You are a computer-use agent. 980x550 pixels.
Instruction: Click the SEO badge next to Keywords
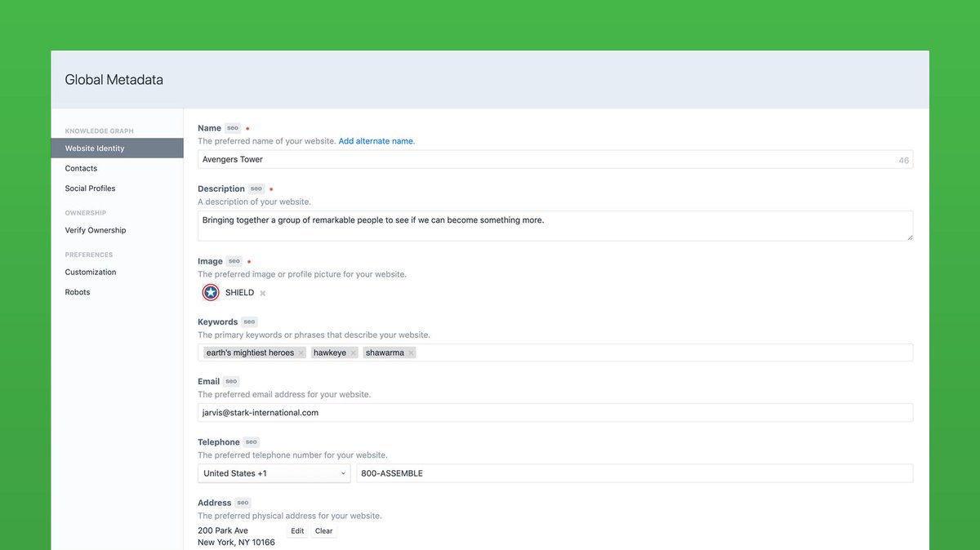click(x=248, y=322)
